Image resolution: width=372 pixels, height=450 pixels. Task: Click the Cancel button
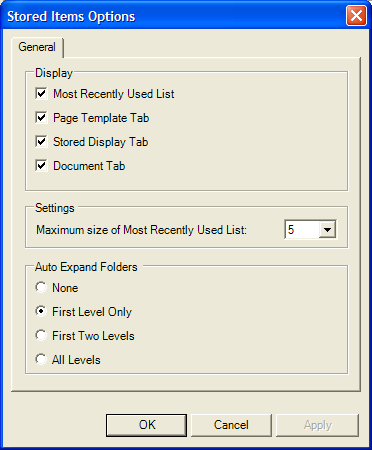coord(231,425)
